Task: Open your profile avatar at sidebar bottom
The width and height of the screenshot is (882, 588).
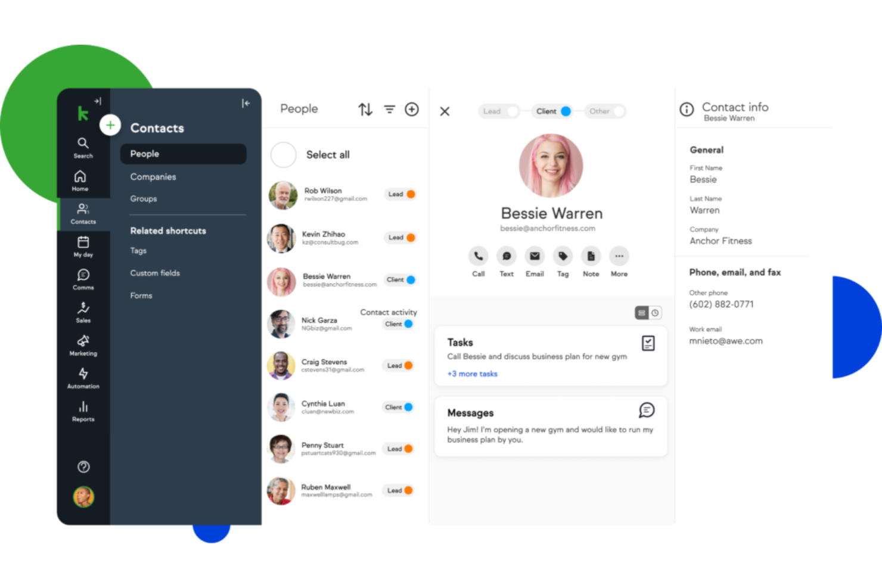Action: [83, 496]
